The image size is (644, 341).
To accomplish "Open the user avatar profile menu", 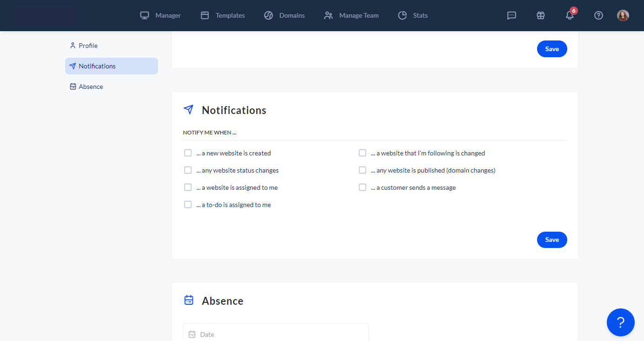I will pyautogui.click(x=623, y=15).
